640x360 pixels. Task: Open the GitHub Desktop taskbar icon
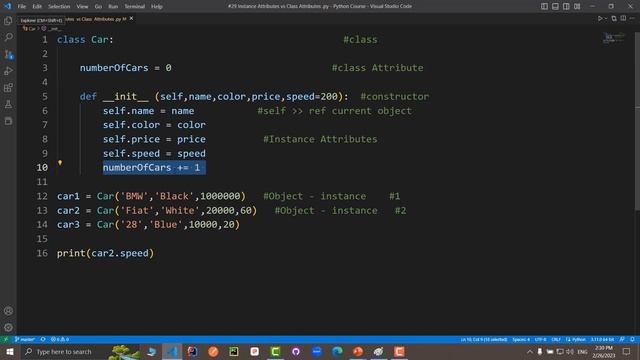pos(296,352)
